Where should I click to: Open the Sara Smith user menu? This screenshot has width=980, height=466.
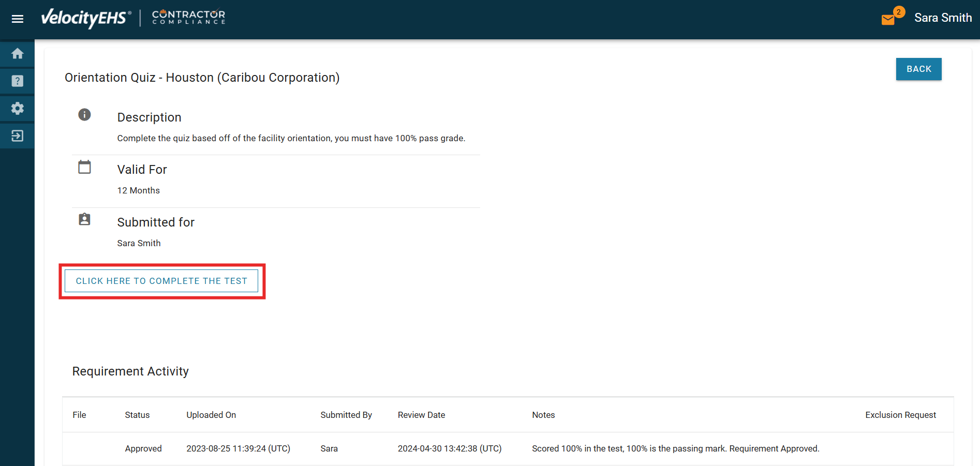pyautogui.click(x=942, y=18)
